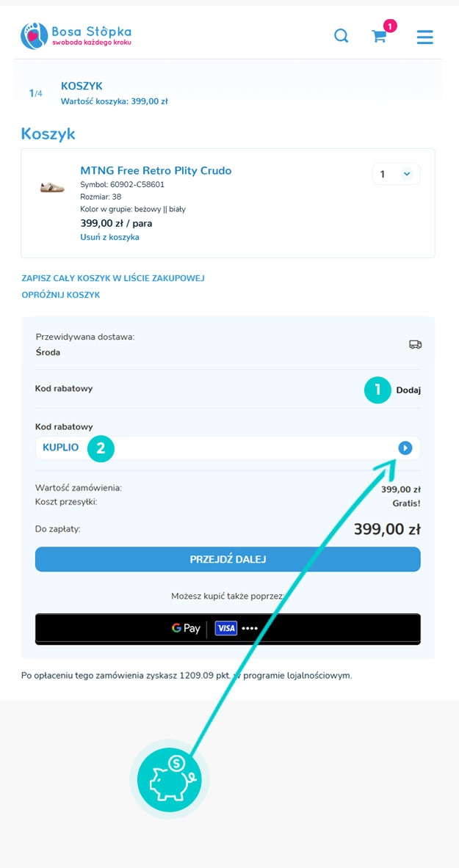The height and width of the screenshot is (868, 459).
Task: Click Zapisz cały koszyk w liście zakupowej
Action: 112,278
